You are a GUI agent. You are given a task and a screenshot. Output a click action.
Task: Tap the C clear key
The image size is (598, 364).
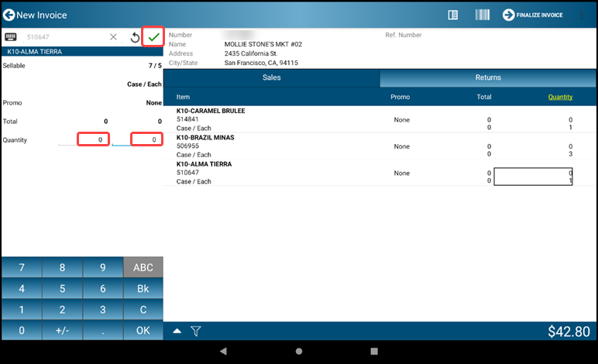(x=143, y=310)
